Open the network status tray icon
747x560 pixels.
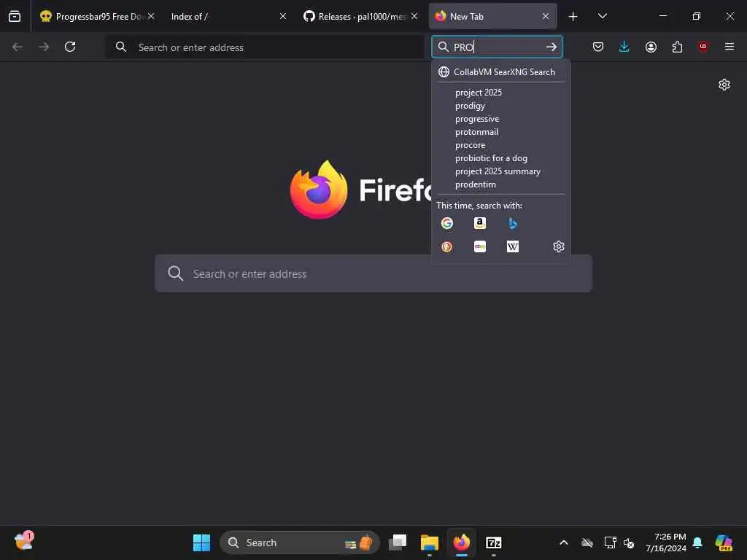click(610, 542)
